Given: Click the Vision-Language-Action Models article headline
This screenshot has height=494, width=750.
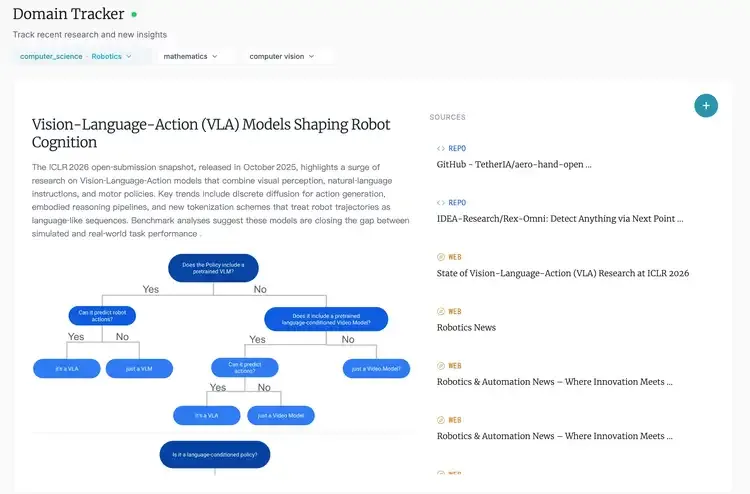Looking at the screenshot, I should pos(211,133).
